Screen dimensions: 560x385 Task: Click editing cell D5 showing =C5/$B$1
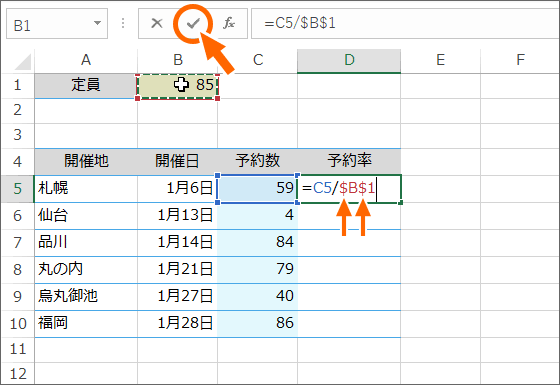point(349,189)
